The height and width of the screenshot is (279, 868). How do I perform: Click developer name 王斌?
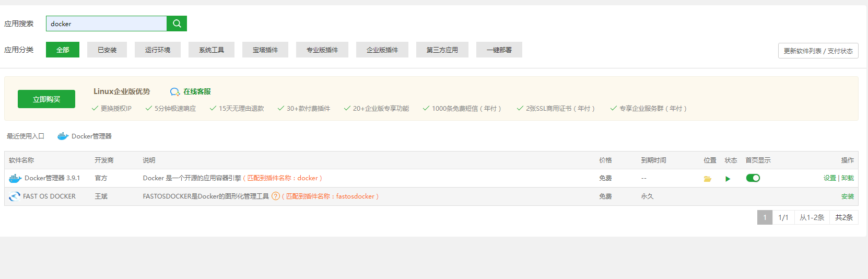coord(101,196)
